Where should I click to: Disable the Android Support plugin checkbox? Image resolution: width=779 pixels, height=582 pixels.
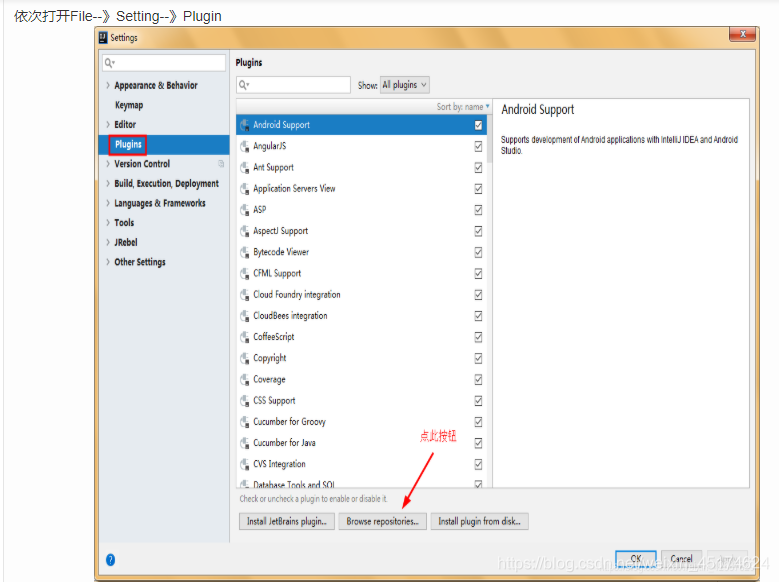click(x=478, y=125)
